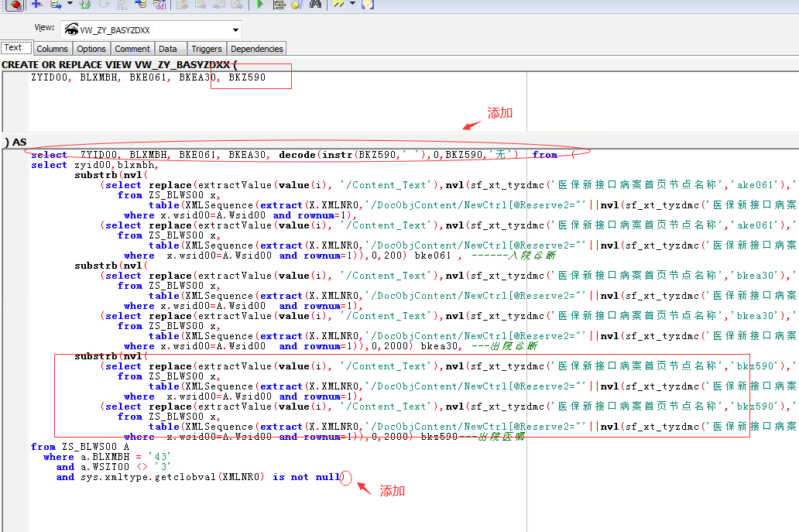View the Dependencies tab

coord(257,49)
